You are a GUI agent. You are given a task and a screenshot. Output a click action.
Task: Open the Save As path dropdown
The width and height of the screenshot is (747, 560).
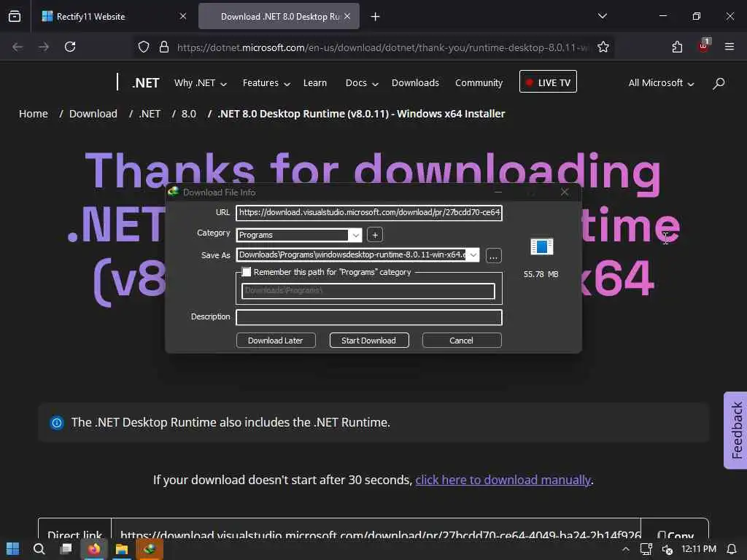pyautogui.click(x=473, y=254)
